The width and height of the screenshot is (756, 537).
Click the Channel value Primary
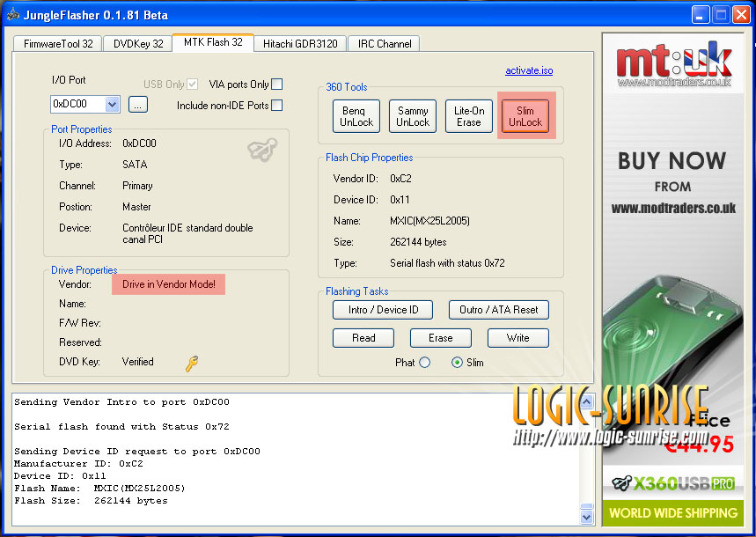137,186
